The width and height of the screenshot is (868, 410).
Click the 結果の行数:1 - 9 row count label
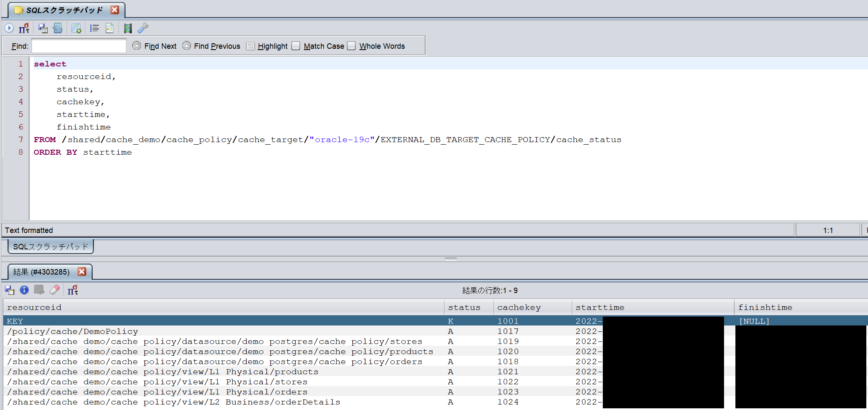tap(490, 290)
